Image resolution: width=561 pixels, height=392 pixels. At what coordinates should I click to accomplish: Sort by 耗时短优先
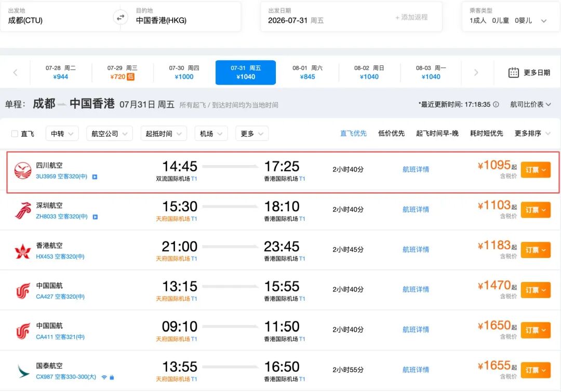pos(486,133)
